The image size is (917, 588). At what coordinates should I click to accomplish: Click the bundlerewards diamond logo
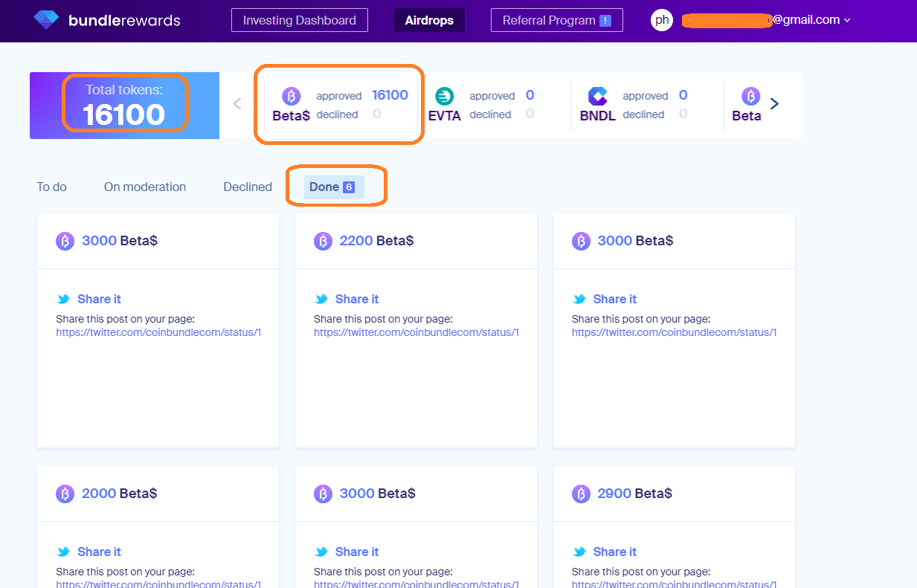46,20
